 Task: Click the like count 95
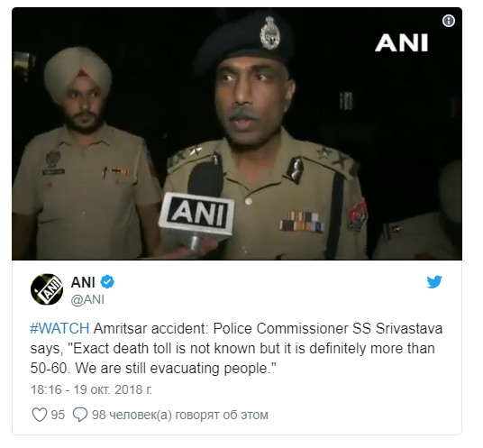pyautogui.click(x=58, y=415)
